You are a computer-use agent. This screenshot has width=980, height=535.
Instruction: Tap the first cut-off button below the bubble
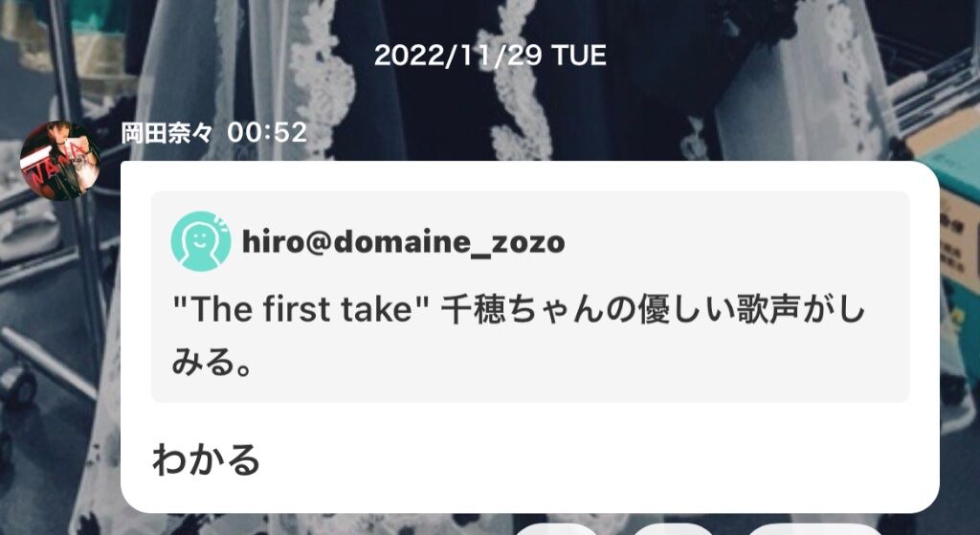click(x=555, y=529)
